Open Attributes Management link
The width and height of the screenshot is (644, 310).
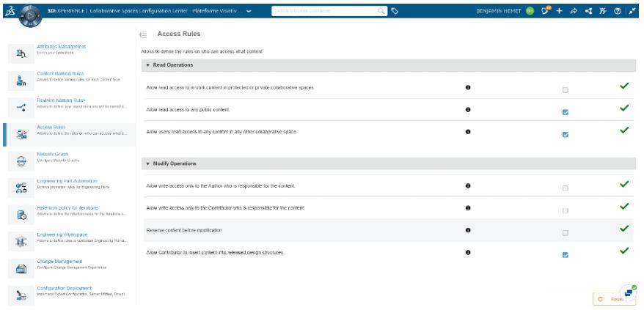61,47
